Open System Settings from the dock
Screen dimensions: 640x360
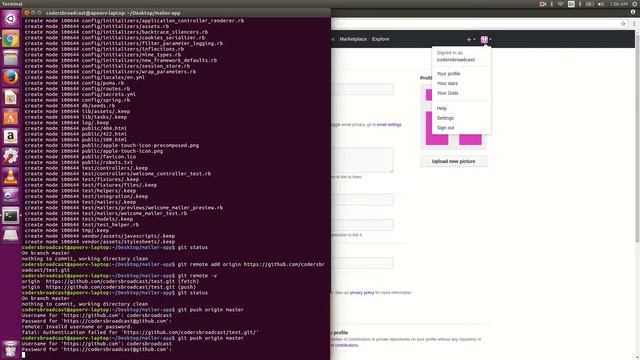(11, 156)
